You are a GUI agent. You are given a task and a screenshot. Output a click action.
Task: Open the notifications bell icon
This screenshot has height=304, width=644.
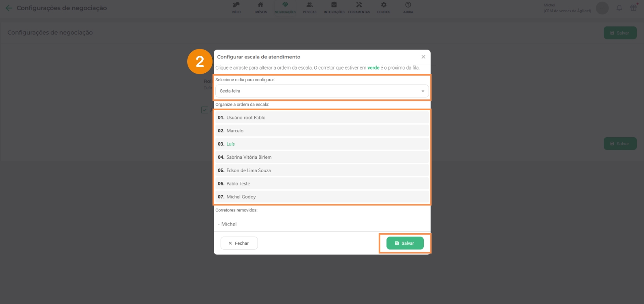[619, 8]
